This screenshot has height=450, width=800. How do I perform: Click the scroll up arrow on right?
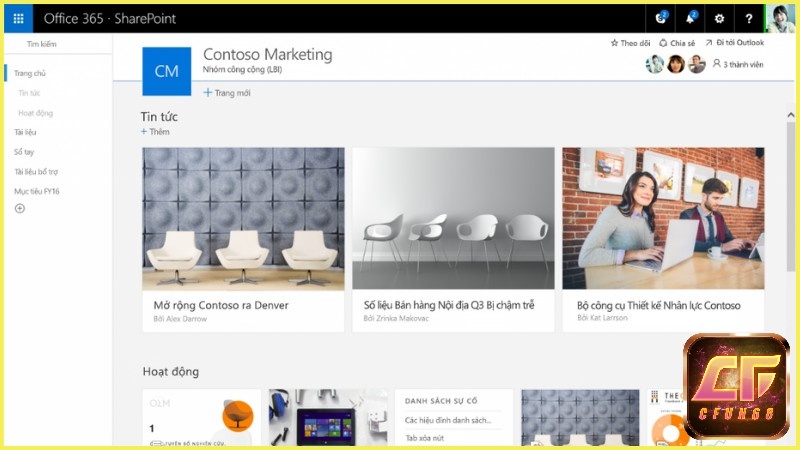[x=791, y=115]
